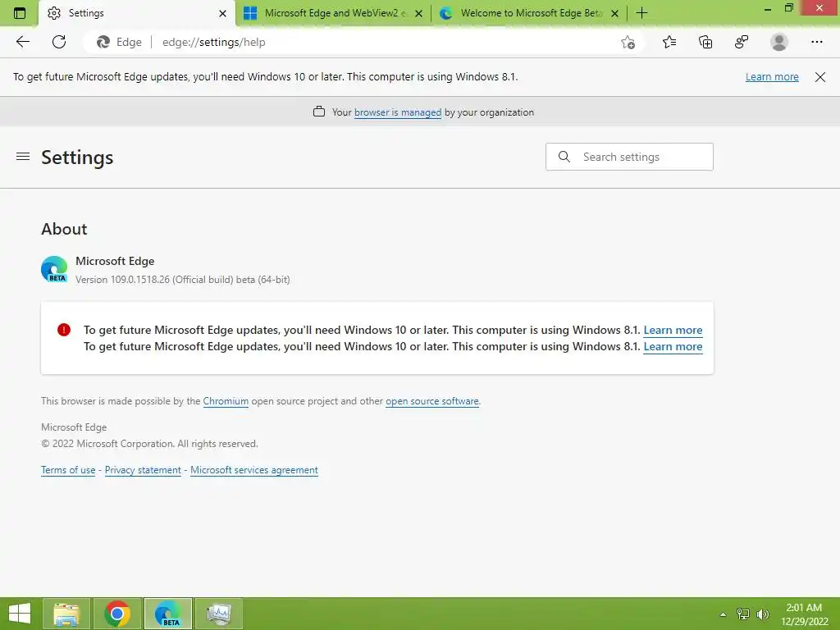This screenshot has width=840, height=630.
Task: Click Edge Beta icon in the taskbar
Action: [167, 614]
